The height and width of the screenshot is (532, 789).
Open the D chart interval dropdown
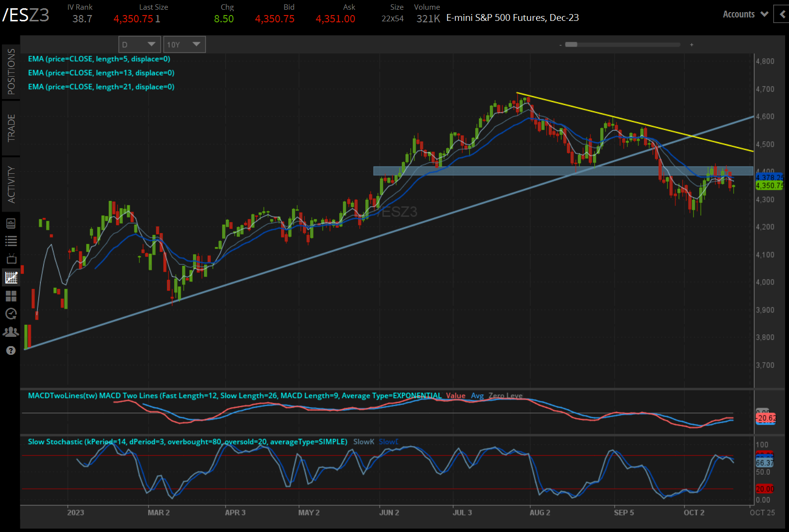tap(139, 44)
